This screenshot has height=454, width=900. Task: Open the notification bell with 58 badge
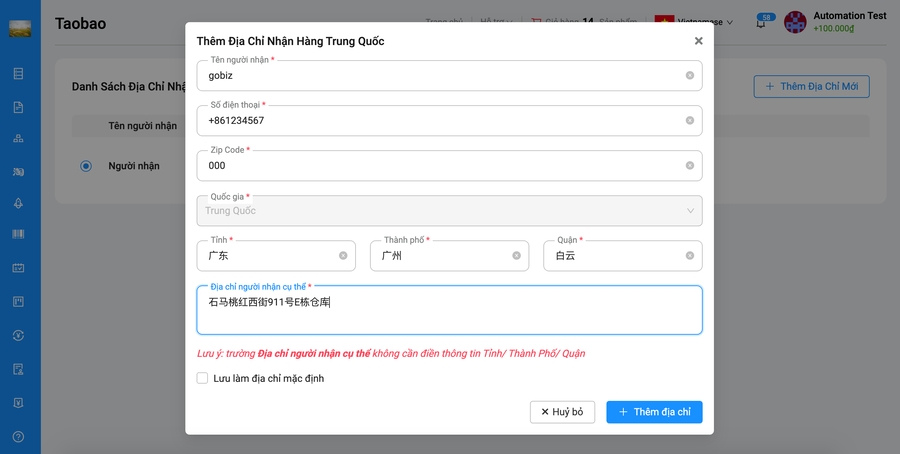[x=761, y=23]
